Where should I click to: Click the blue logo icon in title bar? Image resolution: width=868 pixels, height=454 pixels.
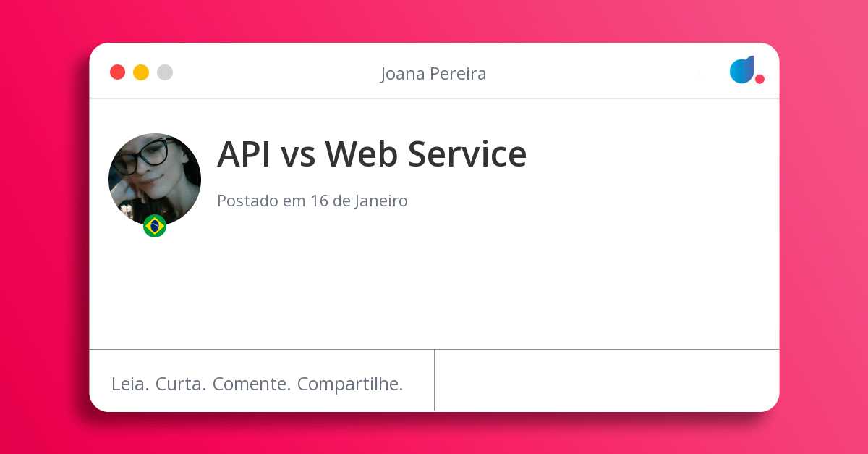point(742,70)
